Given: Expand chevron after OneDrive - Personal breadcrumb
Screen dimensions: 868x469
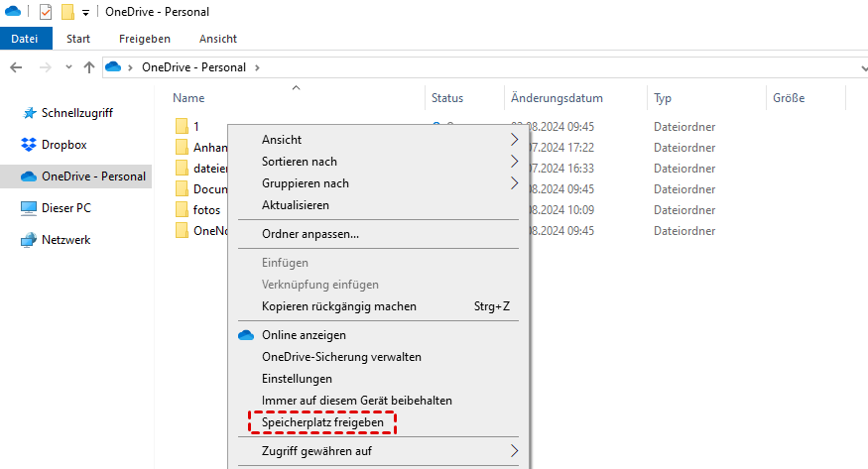Looking at the screenshot, I should tap(257, 67).
